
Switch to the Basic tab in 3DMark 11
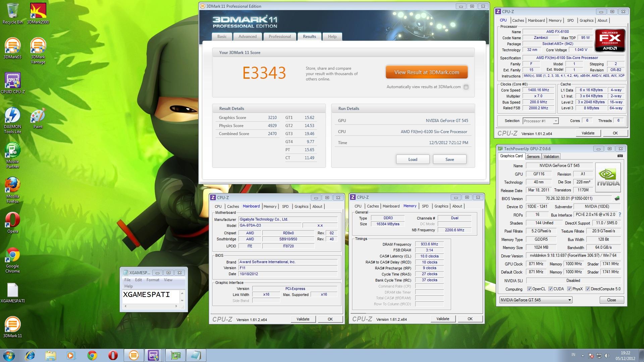click(222, 37)
